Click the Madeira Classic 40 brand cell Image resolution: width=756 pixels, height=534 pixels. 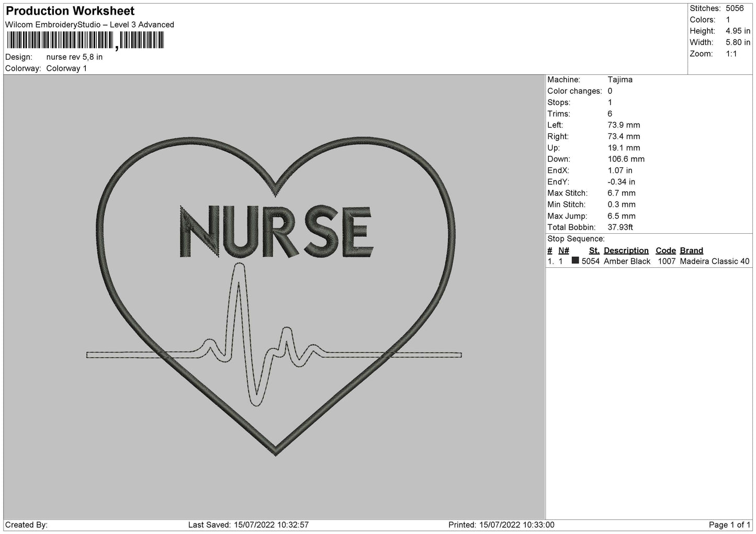715,262
